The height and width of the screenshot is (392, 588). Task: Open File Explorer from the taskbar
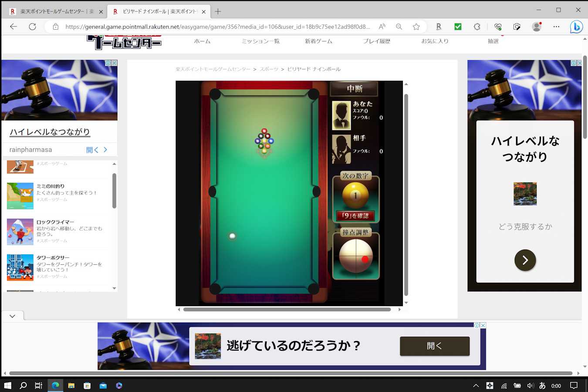point(71,385)
